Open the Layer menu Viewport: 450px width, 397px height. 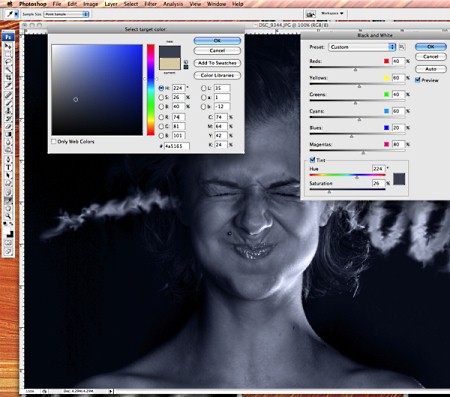pos(111,4)
